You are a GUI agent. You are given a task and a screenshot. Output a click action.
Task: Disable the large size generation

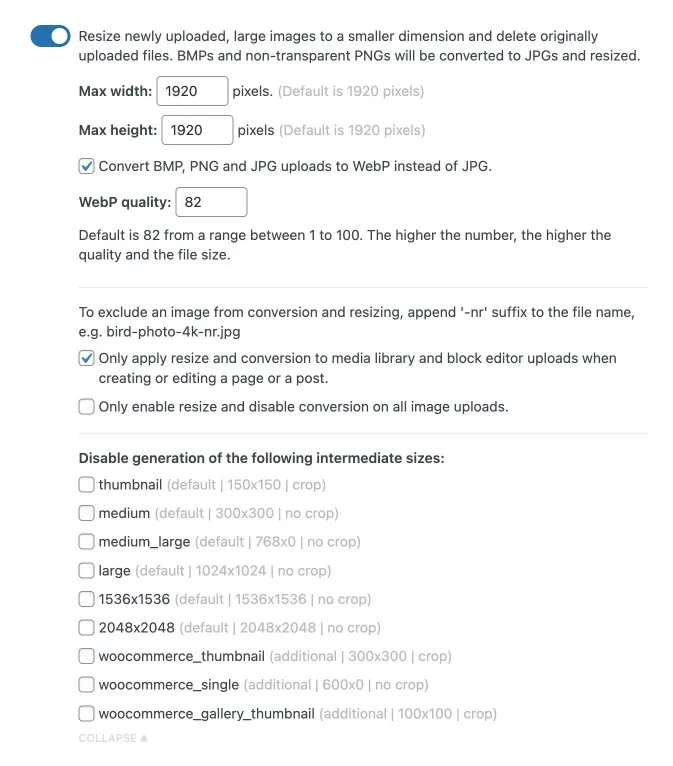click(x=87, y=571)
